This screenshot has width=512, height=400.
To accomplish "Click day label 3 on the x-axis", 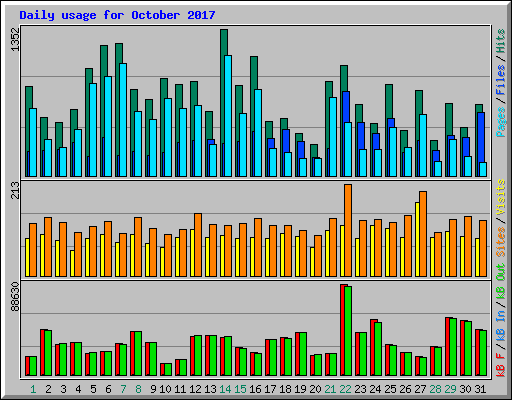I will coord(63,389).
